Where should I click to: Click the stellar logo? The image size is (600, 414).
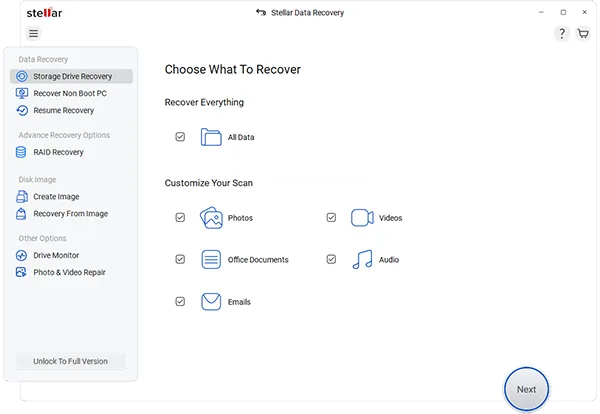coord(44,13)
